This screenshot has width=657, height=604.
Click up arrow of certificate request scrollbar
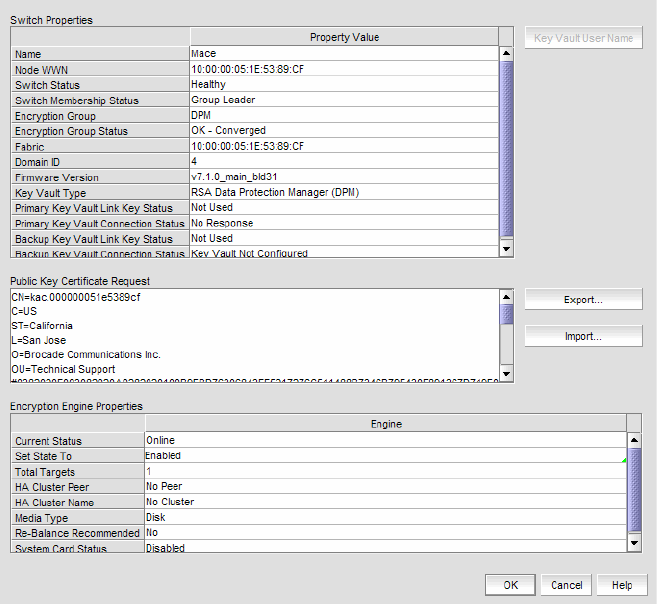506,297
